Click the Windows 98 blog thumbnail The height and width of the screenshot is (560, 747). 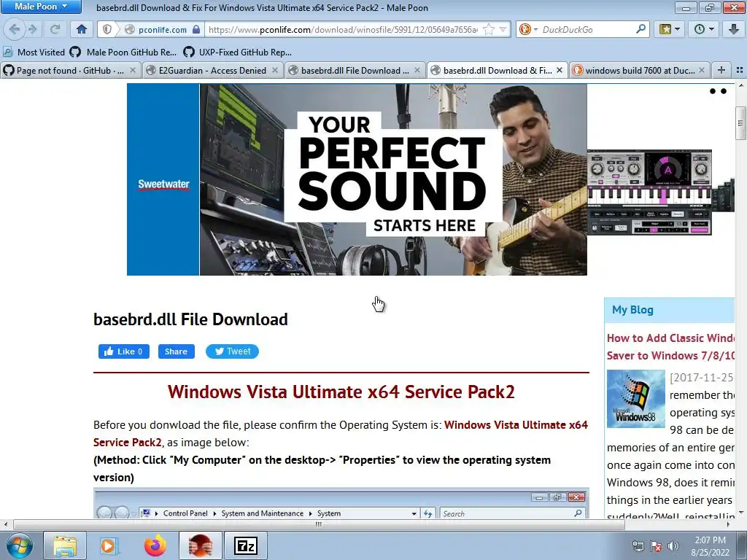(x=636, y=399)
